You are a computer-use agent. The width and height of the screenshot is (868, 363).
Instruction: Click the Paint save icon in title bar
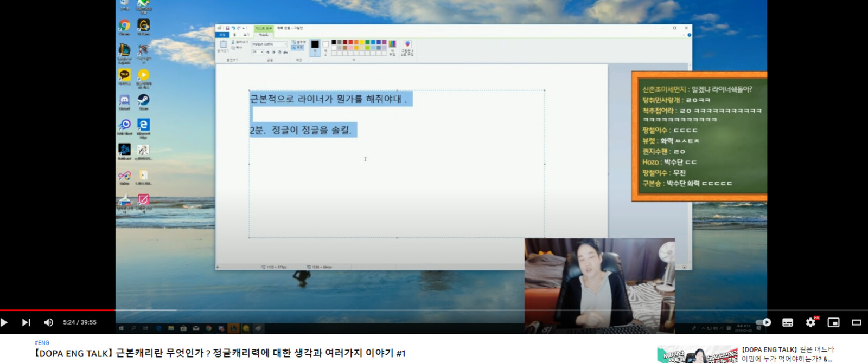(x=227, y=28)
